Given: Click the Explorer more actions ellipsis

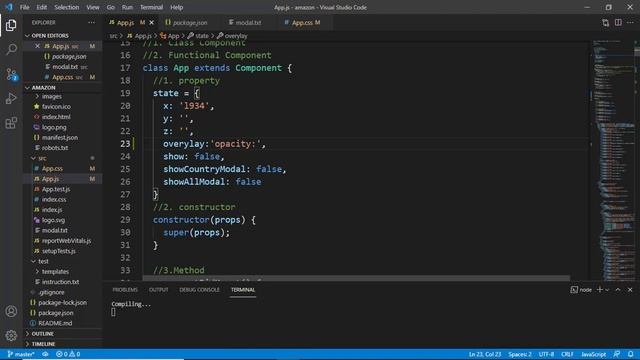Looking at the screenshot, I should pyautogui.click(x=91, y=22).
